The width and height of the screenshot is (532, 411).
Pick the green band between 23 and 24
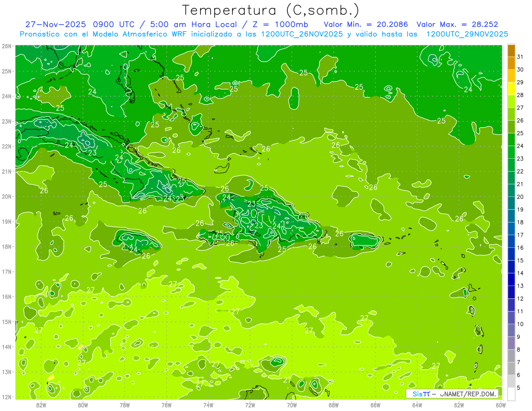pos(511,152)
